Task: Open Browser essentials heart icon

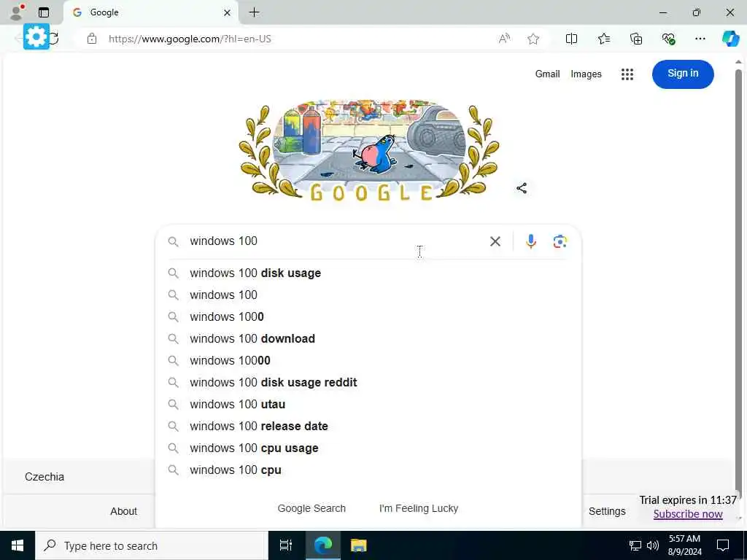Action: click(x=668, y=39)
